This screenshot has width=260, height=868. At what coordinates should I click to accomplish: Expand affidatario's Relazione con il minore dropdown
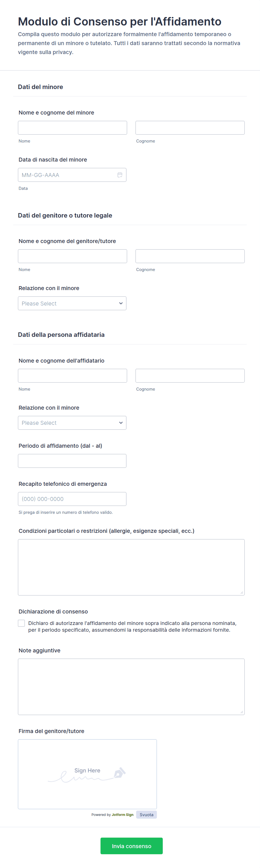72,423
